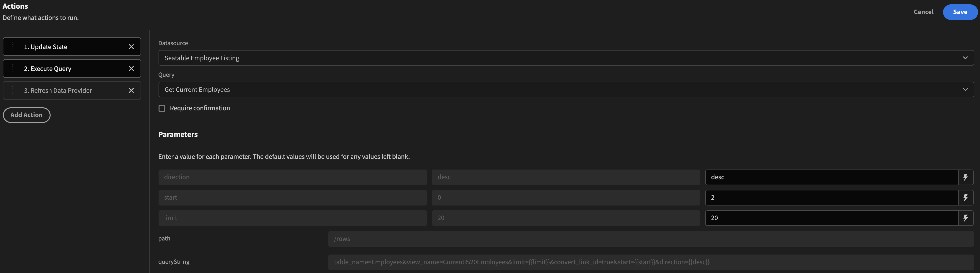Click the chevron on Seatable Employee Listing selector
980x273 pixels.
tap(966, 58)
